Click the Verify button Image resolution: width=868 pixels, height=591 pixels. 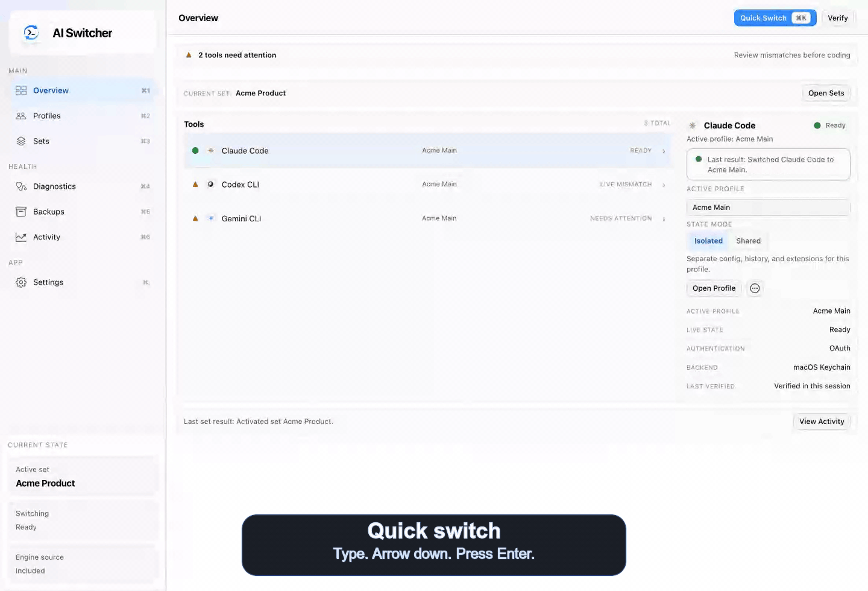[x=838, y=18]
